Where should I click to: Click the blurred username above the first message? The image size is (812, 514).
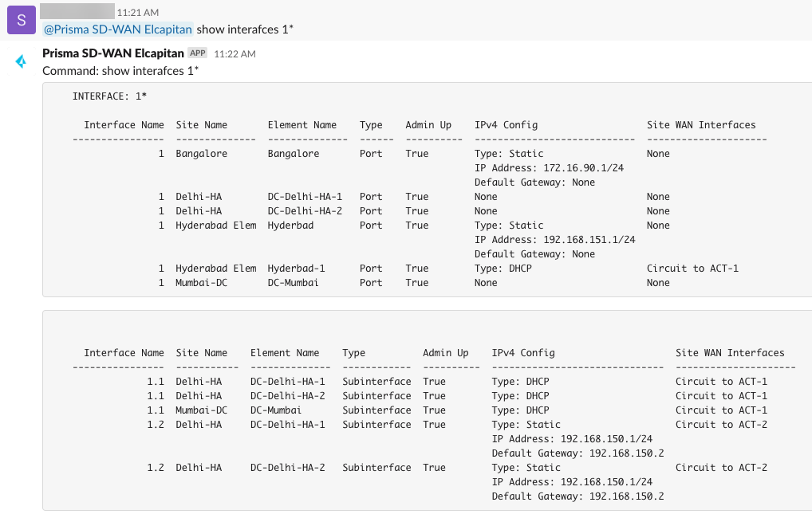tap(77, 12)
